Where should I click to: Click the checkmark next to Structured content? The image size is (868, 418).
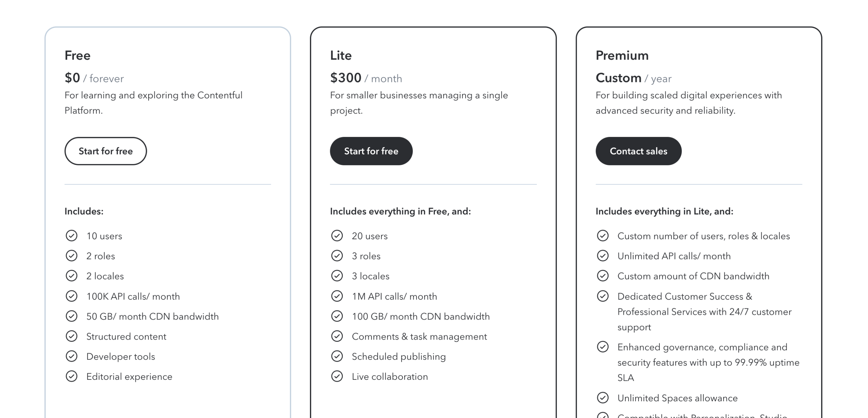click(x=71, y=336)
